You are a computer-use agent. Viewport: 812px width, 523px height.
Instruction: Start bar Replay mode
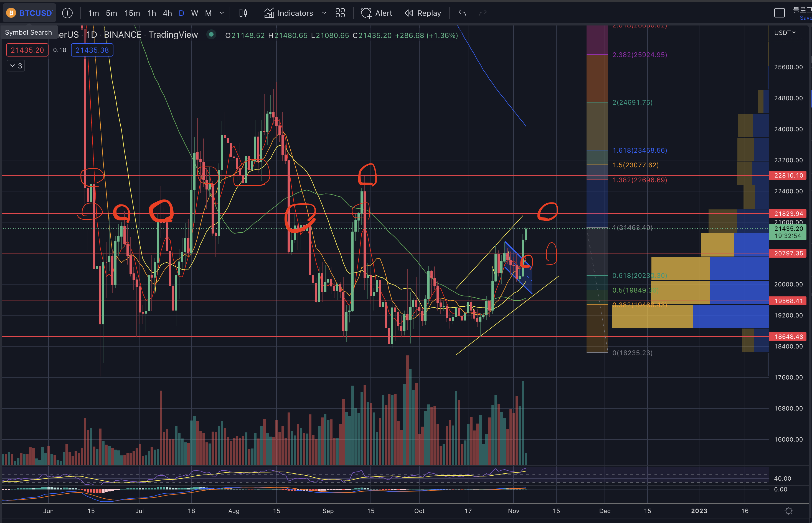coord(423,13)
